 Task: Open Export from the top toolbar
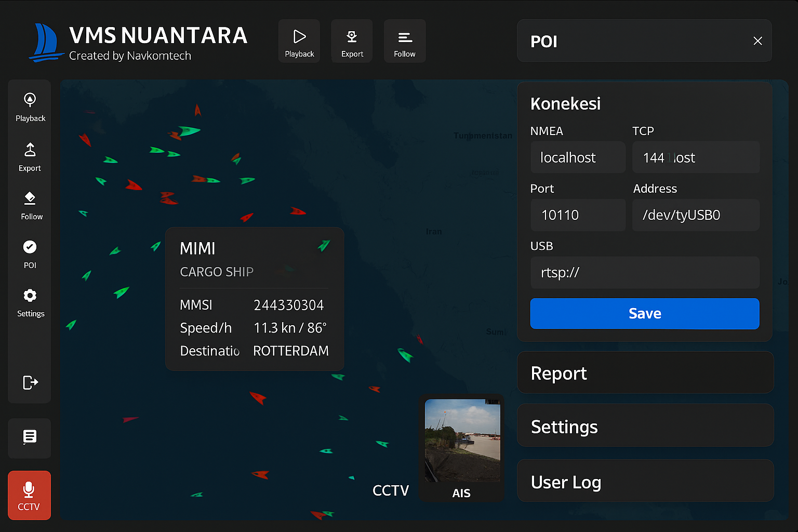pyautogui.click(x=352, y=41)
